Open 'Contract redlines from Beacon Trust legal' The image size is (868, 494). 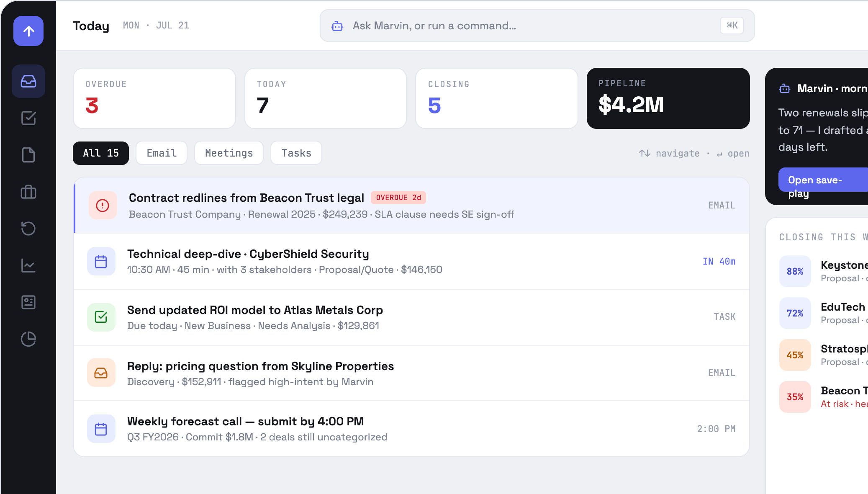tap(412, 205)
